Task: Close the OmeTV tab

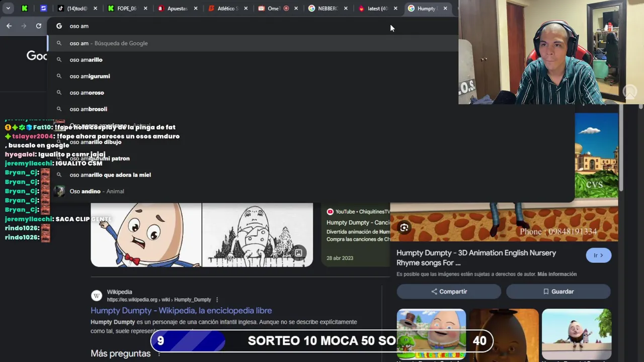Action: (x=296, y=8)
